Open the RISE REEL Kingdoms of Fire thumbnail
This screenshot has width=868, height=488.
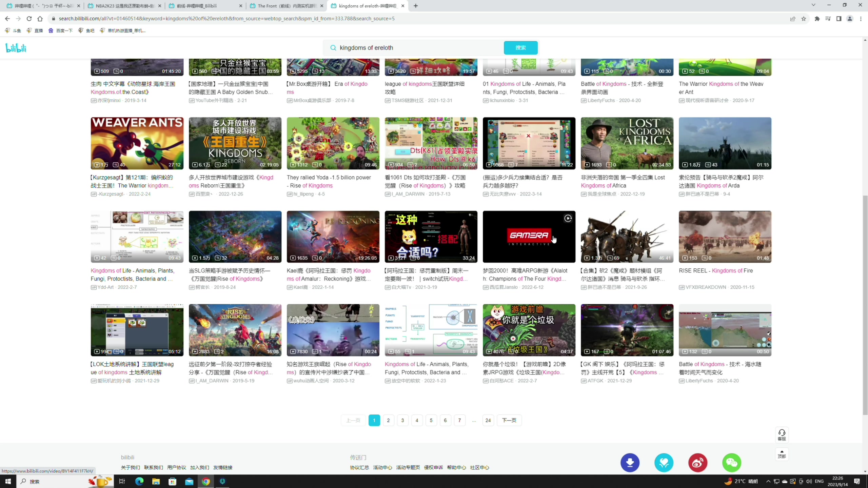pos(725,237)
